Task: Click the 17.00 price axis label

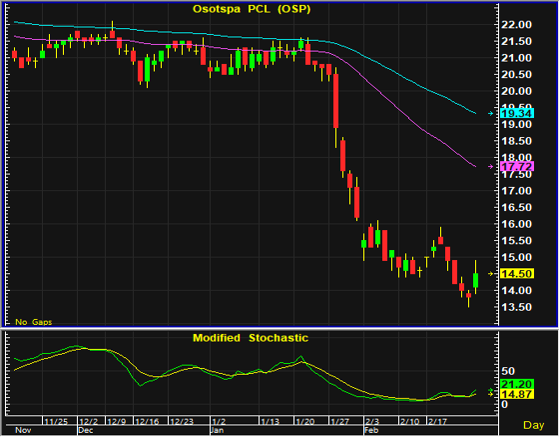Action: [516, 191]
